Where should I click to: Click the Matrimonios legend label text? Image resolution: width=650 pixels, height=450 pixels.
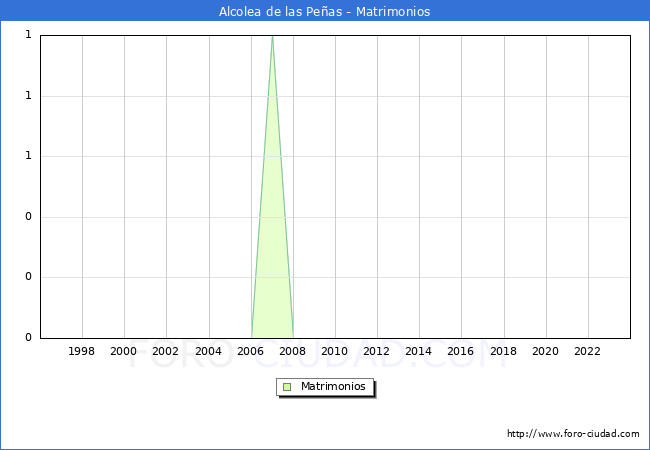pos(334,387)
